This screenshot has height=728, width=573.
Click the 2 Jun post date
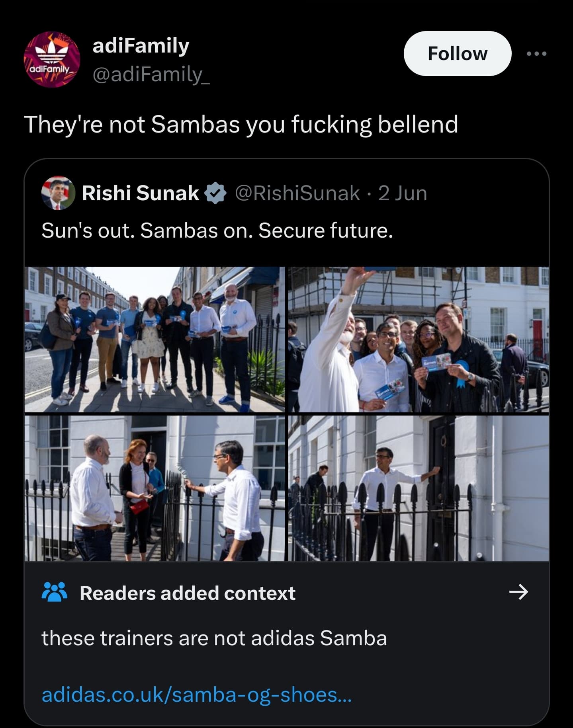402,193
